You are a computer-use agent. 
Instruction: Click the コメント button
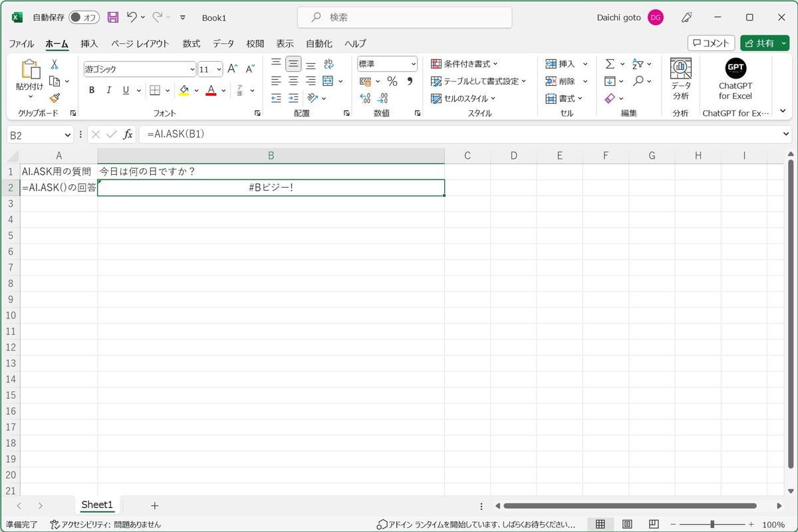coord(711,43)
